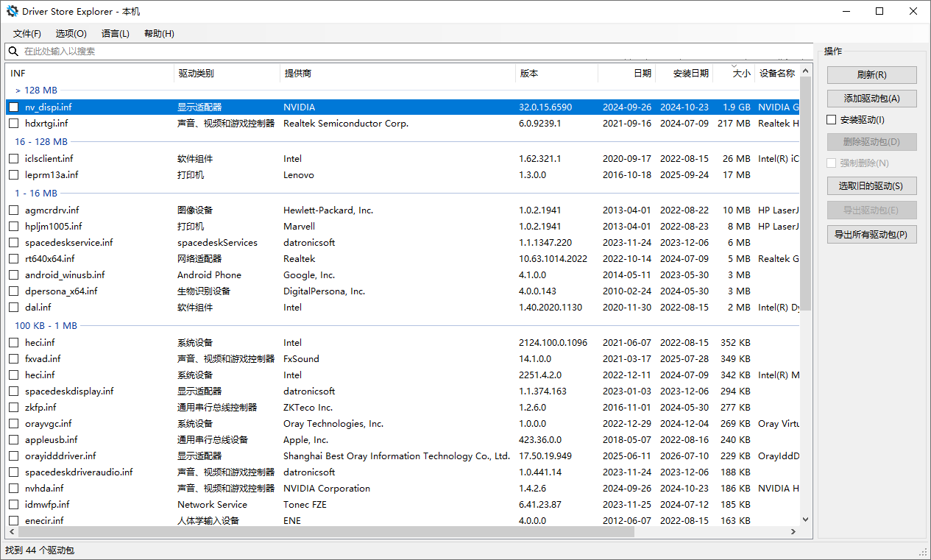
Task: Open the 语言(L) menu
Action: click(116, 34)
